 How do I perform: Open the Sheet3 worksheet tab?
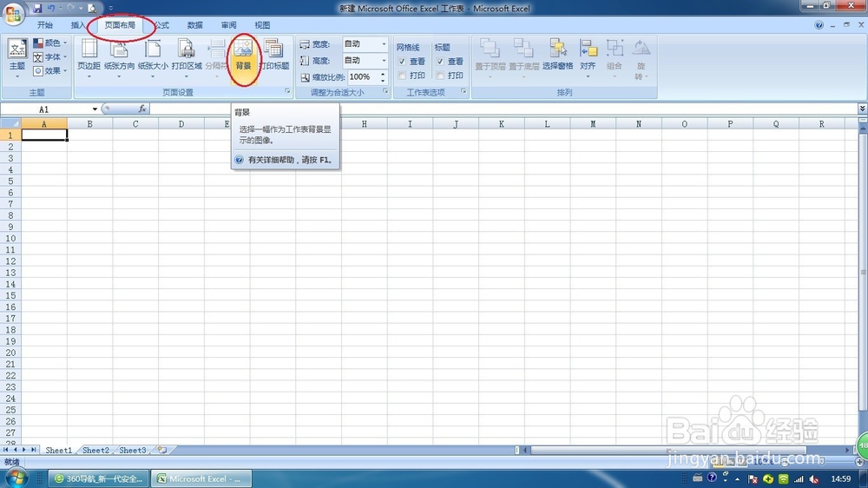pos(133,451)
